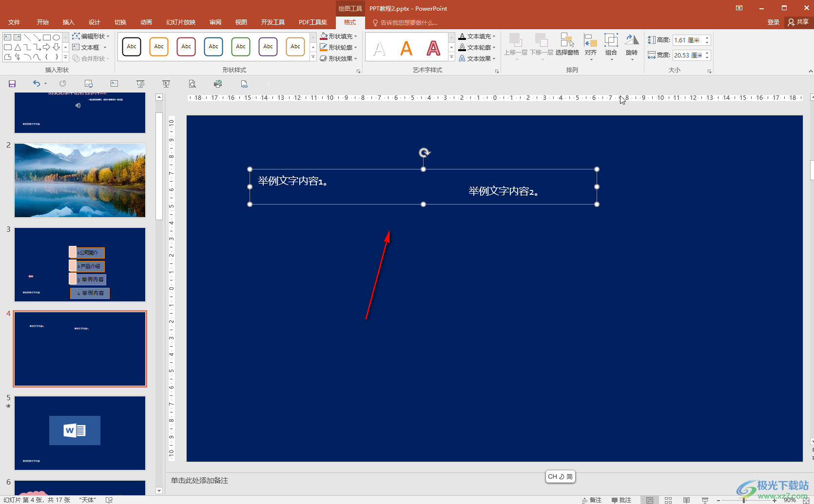The image size is (814, 504).
Task: Select the rectangle shape in shapes gallery
Action: (47, 37)
